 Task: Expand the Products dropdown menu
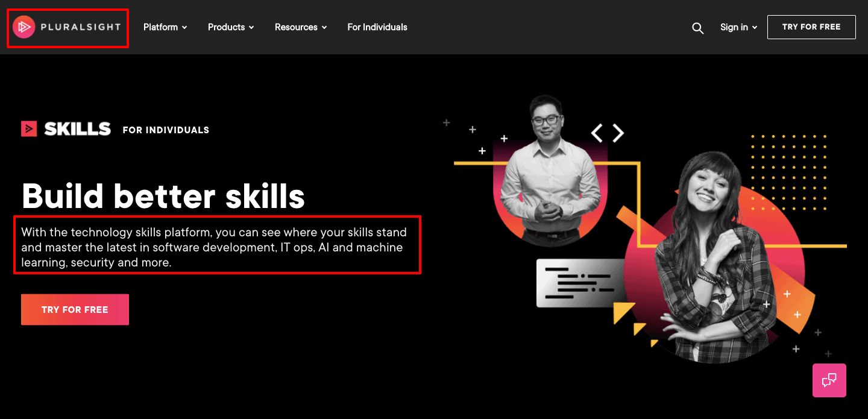pyautogui.click(x=231, y=27)
